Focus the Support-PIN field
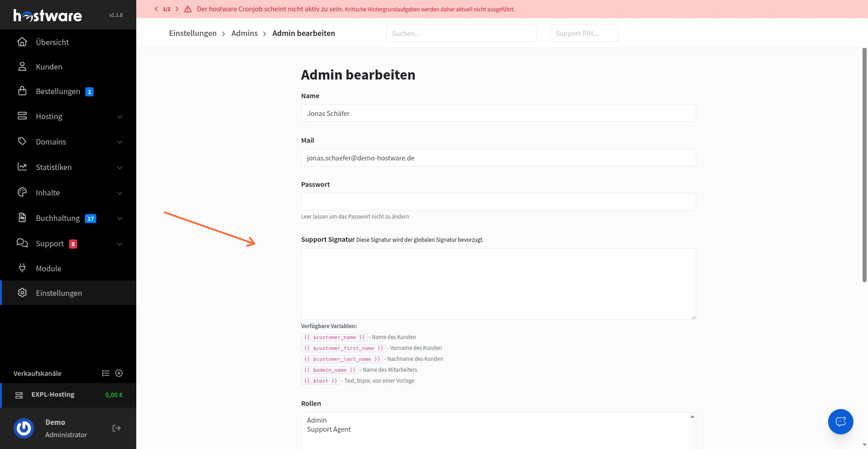The height and width of the screenshot is (449, 868). click(x=584, y=33)
